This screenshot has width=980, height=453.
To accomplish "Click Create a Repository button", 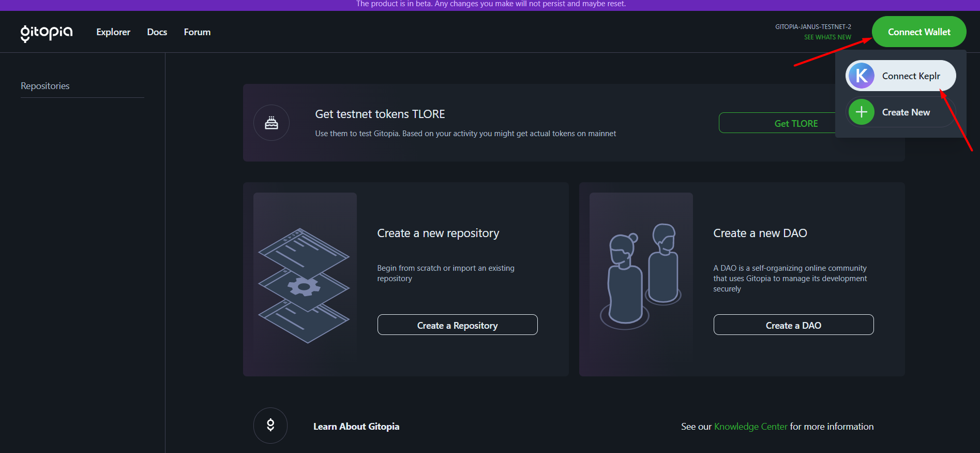I will tap(458, 325).
